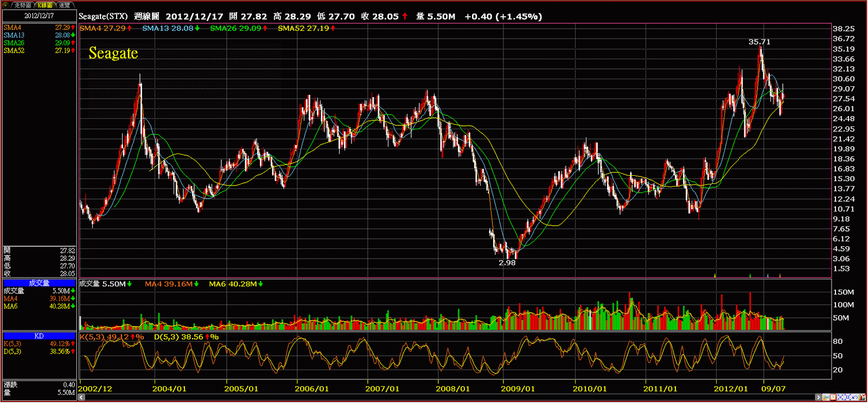This screenshot has height=403, width=868.
Task: Click the undo back-arrow icon
Action: (855, 398)
